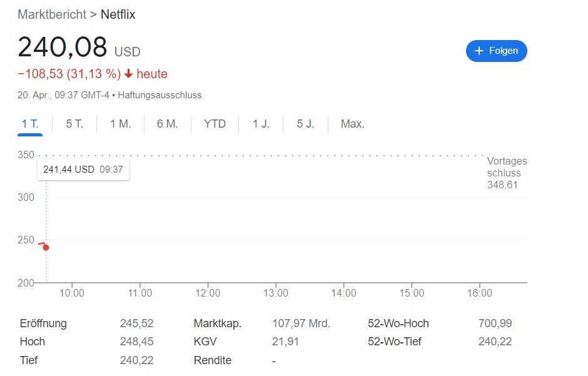
Task: Click the 13:00 time axis label
Action: [x=276, y=293]
